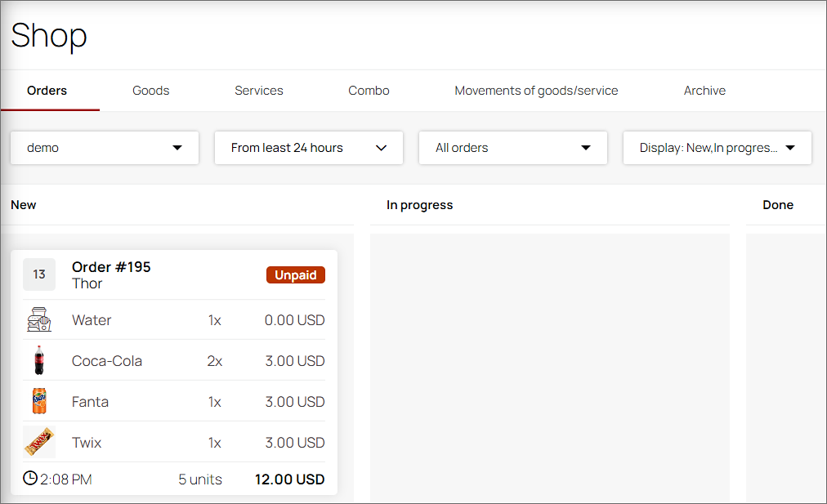Open Order #195 title
The image size is (827, 504).
point(111,267)
